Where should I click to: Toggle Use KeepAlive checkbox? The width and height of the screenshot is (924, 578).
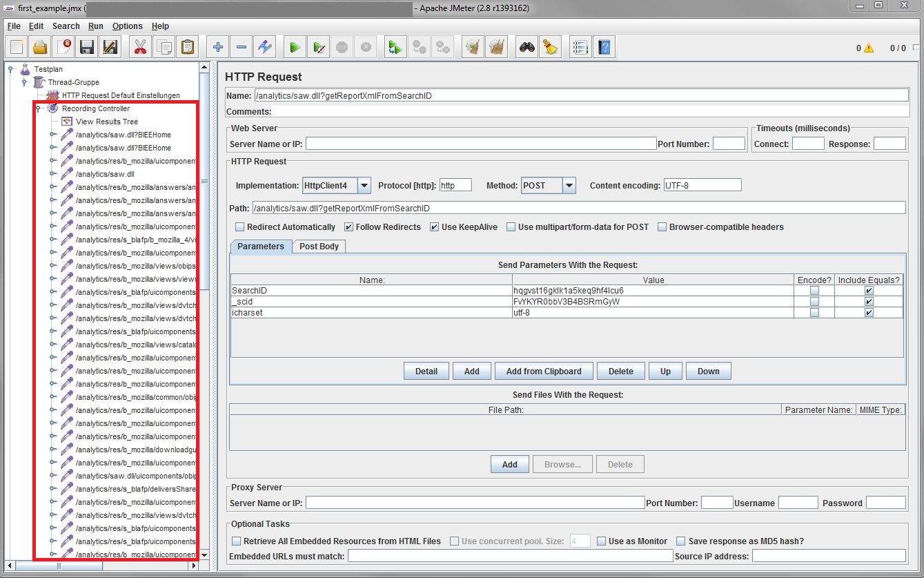coord(434,227)
